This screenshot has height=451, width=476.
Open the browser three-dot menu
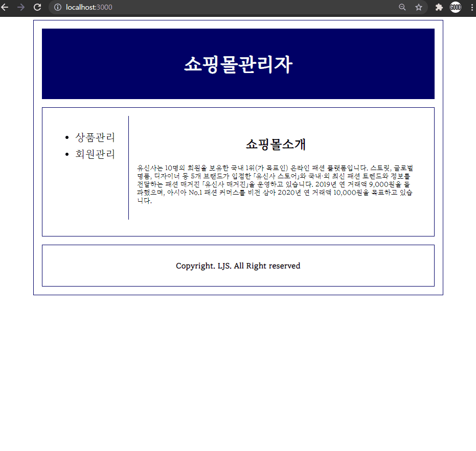click(x=472, y=7)
